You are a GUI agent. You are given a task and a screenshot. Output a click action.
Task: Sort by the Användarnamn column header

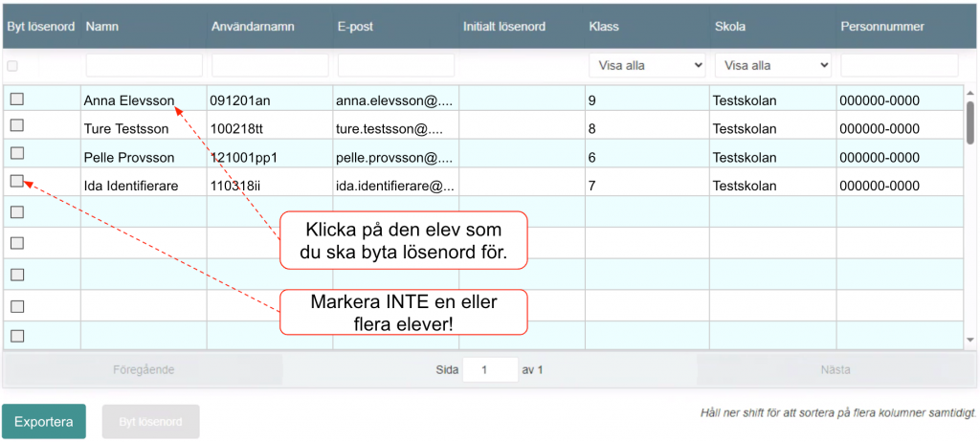pos(253,27)
